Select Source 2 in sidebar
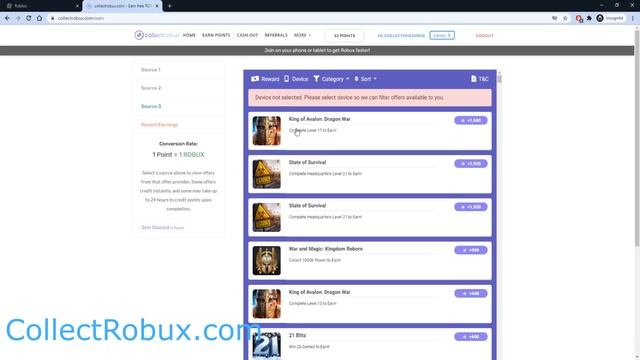This screenshot has height=360, width=640. 179,88
